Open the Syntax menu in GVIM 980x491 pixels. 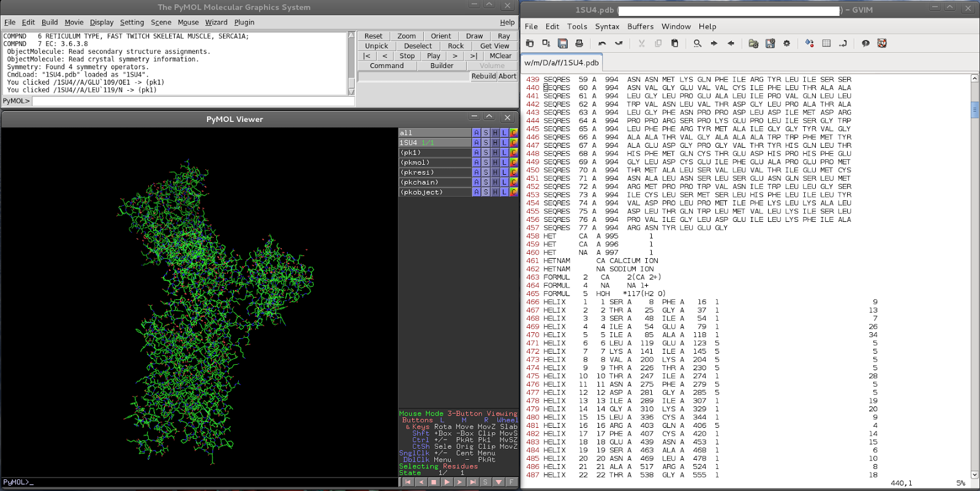point(607,26)
